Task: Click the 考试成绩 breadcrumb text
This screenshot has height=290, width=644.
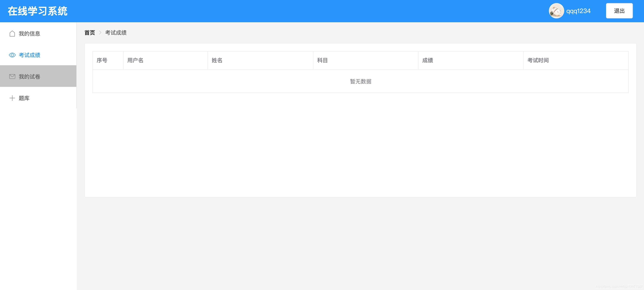Action: click(x=116, y=33)
